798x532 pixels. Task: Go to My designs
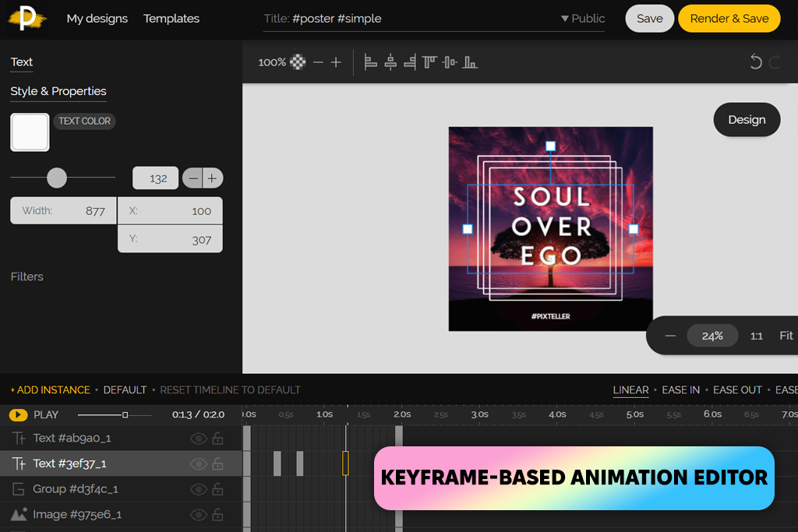pyautogui.click(x=97, y=19)
